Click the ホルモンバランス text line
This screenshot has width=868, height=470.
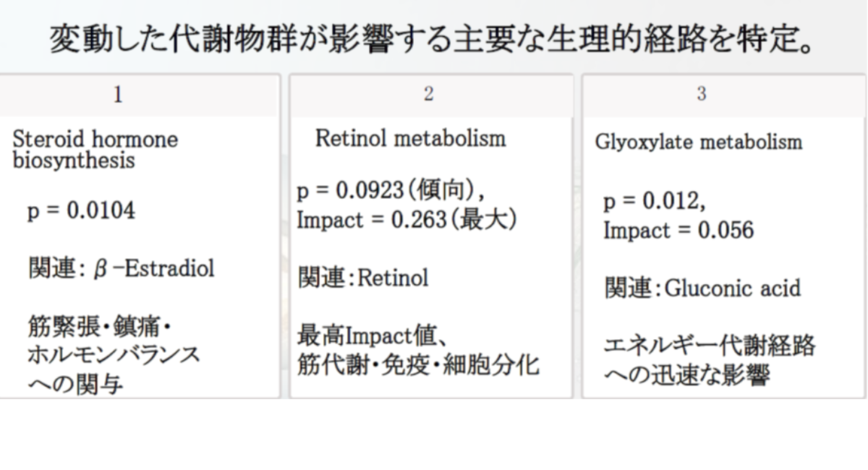(114, 355)
